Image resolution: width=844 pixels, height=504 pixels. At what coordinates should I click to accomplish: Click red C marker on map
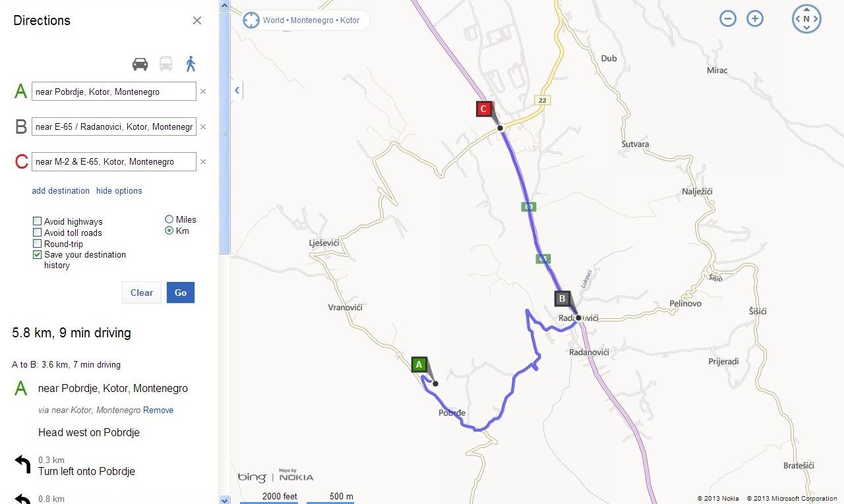[x=484, y=109]
